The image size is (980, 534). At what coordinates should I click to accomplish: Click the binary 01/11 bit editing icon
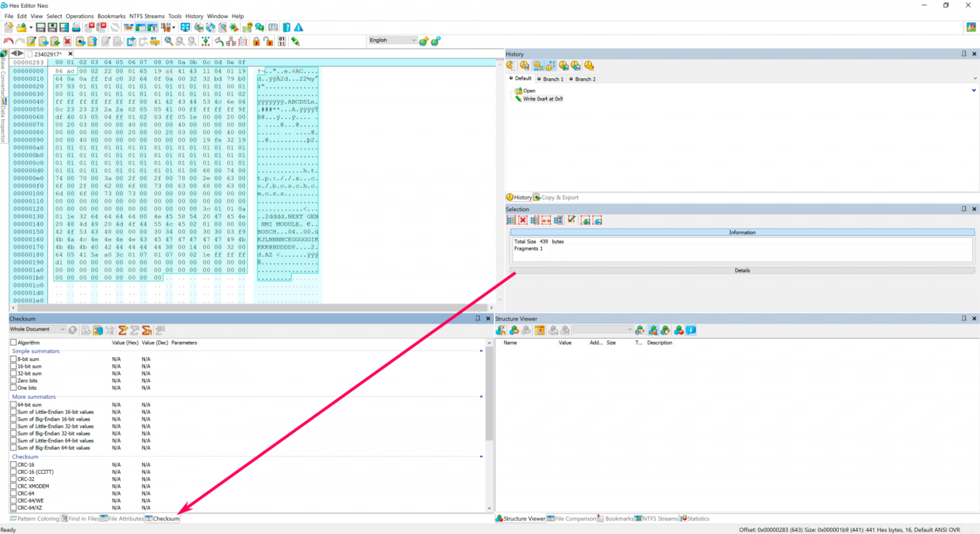tap(282, 41)
